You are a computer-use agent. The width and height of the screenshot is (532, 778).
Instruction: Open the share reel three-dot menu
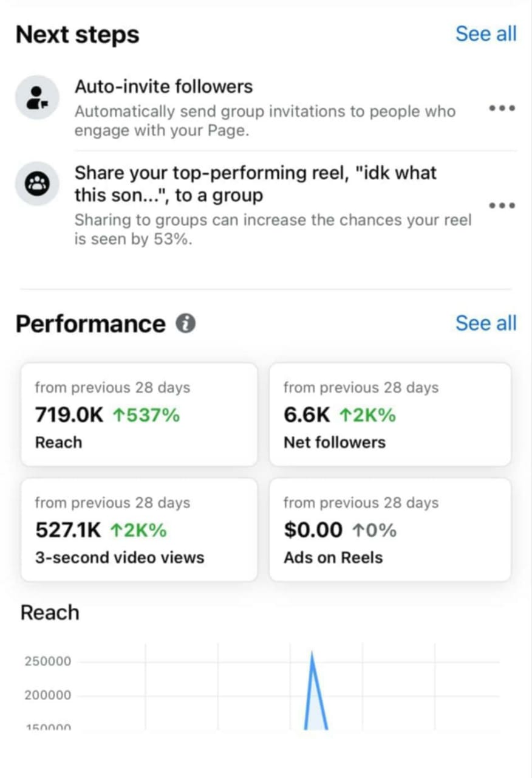point(502,205)
